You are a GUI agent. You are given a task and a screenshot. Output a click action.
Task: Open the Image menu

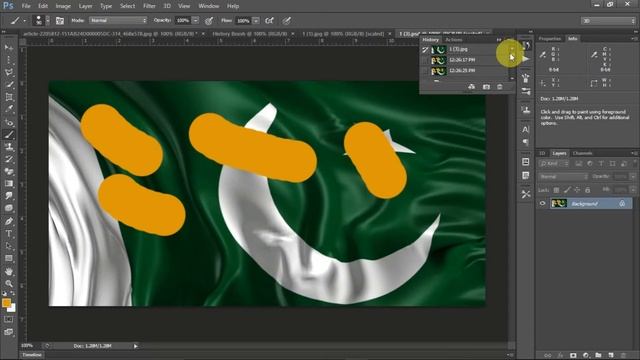(63, 6)
